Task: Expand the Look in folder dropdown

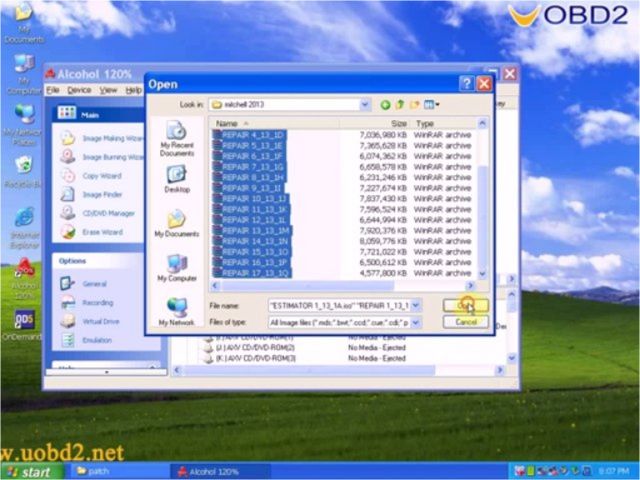Action: (363, 104)
